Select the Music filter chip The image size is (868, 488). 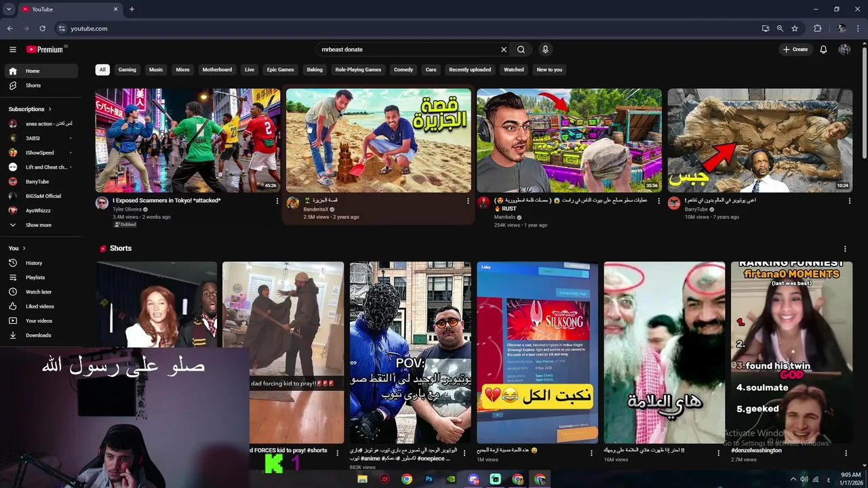(x=156, y=70)
